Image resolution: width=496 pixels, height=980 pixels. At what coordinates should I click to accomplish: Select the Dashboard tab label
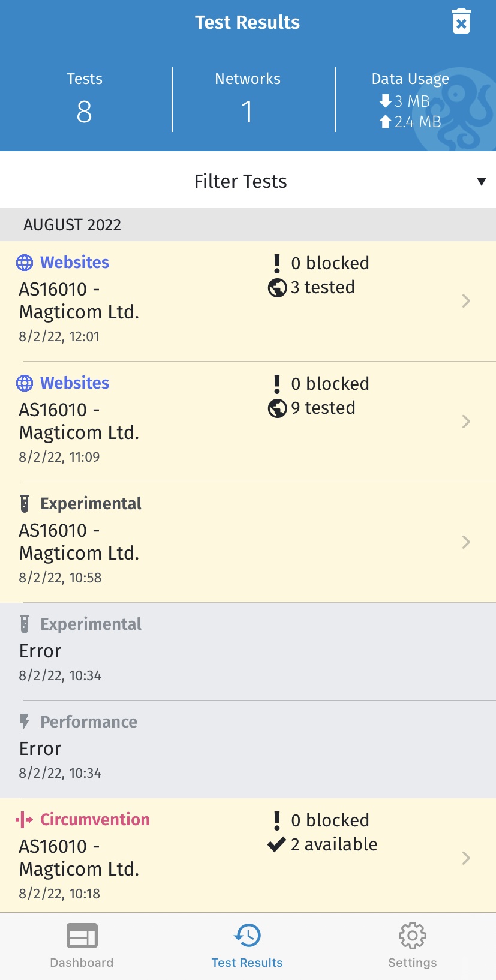(82, 963)
